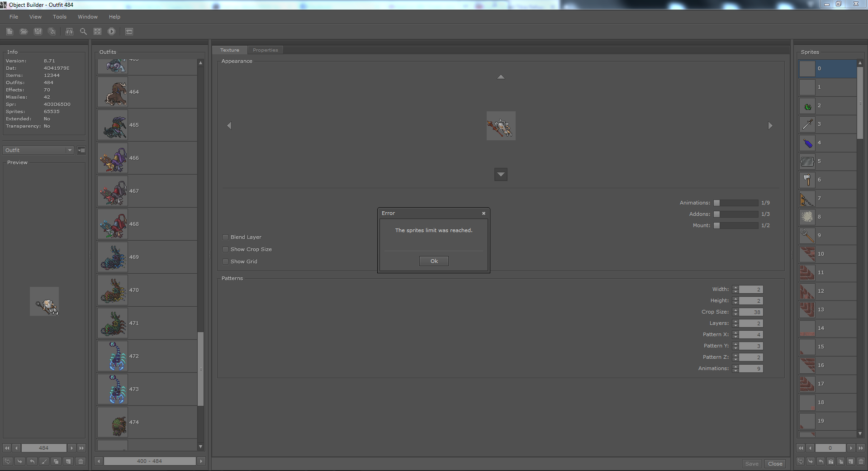This screenshot has height=471, width=868.
Task: Select outfit 472 in the Outfits list
Action: [x=147, y=356]
